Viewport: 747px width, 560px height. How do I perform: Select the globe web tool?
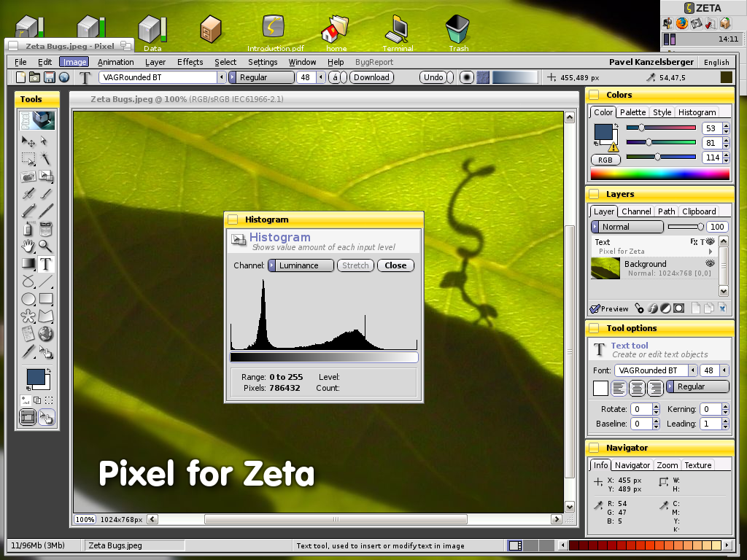tap(46, 334)
